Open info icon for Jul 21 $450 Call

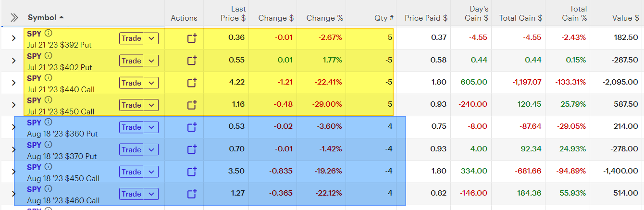48,100
